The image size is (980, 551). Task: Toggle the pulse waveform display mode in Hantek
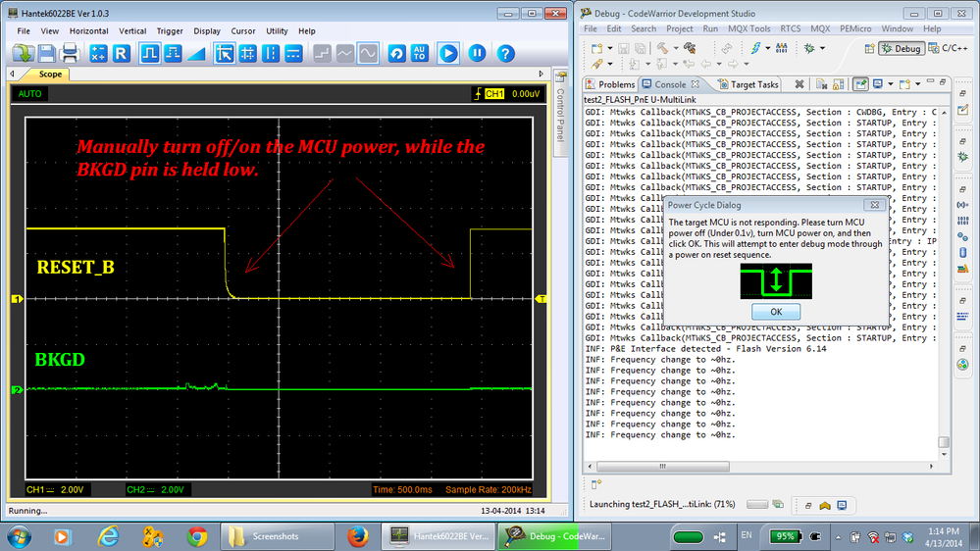click(x=149, y=54)
